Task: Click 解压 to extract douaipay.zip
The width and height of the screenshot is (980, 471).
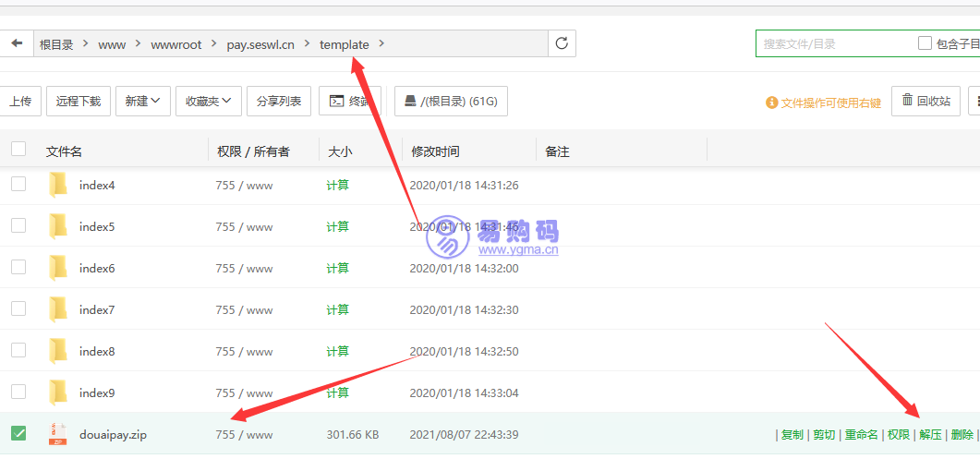Action: tap(930, 435)
